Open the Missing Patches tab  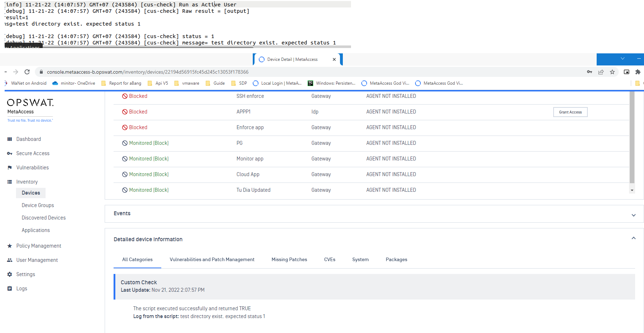[x=289, y=260]
